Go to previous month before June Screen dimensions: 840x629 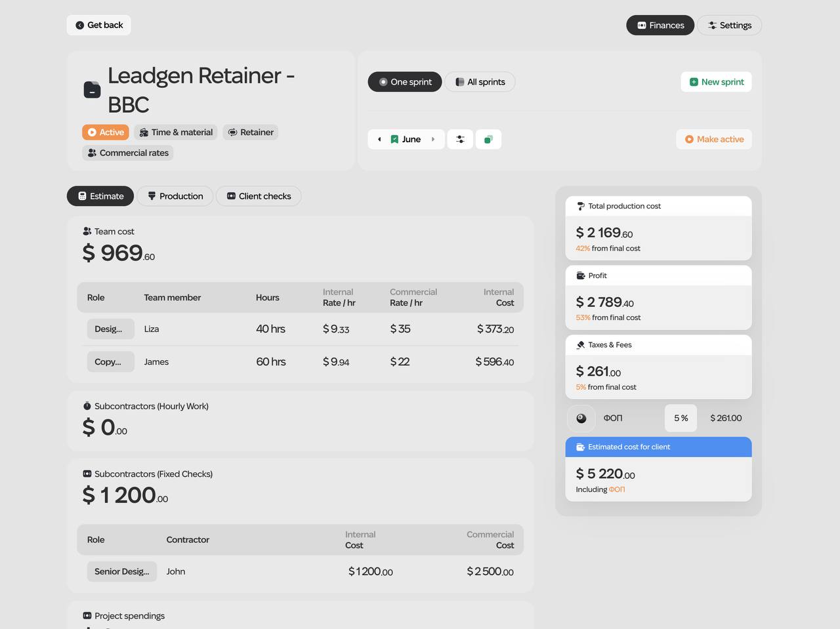(x=379, y=139)
